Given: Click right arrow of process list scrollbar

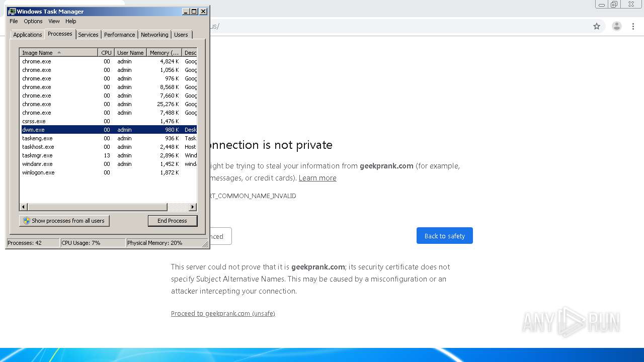Looking at the screenshot, I should (193, 207).
